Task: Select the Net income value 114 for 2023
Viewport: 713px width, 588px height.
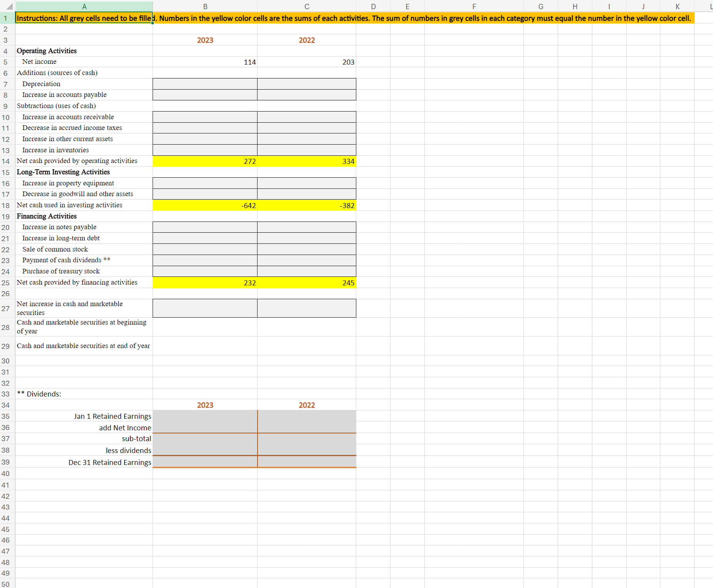Action: [x=205, y=62]
